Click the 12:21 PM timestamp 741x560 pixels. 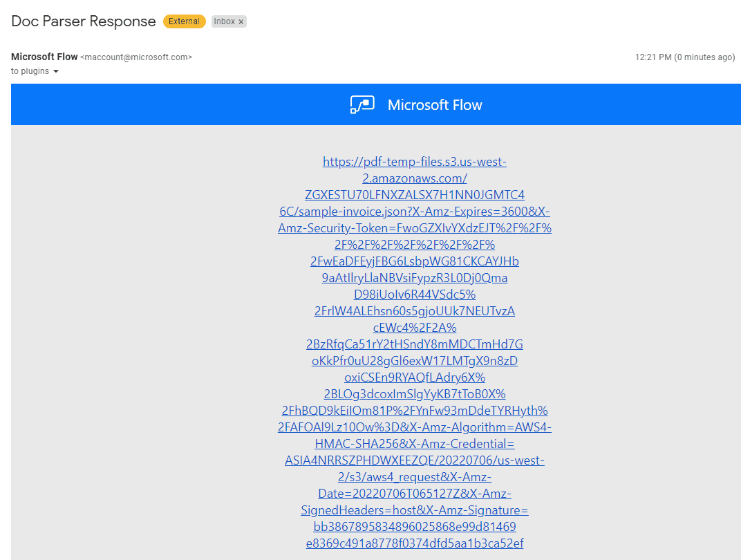[654, 57]
